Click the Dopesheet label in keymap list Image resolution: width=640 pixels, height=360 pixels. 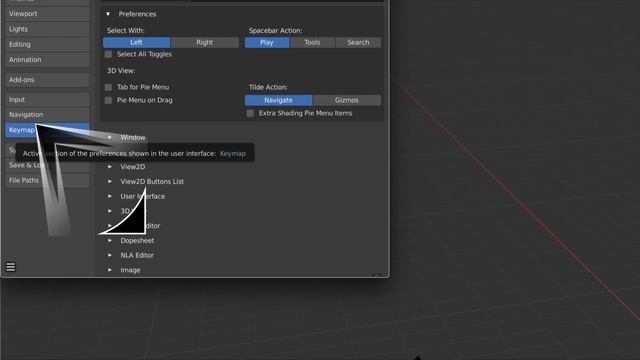[x=137, y=240]
